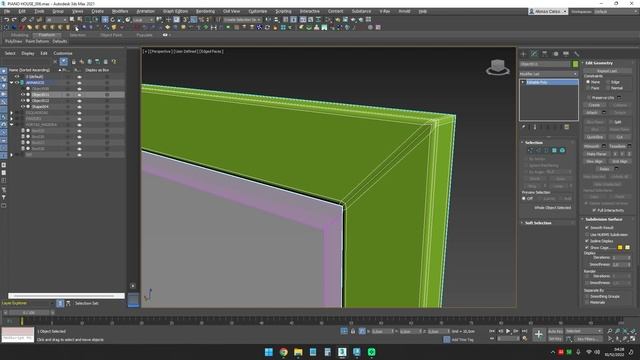Select Preview Selection Off radio button

(x=524, y=198)
